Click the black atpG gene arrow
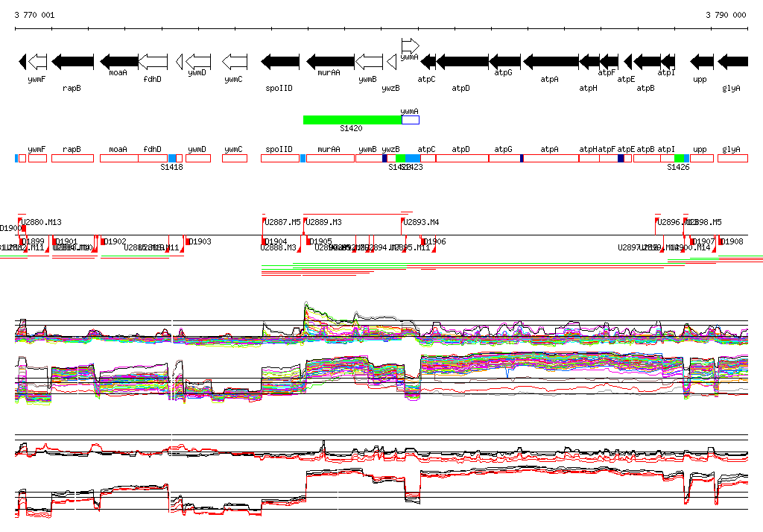The image size is (763, 532). click(504, 62)
